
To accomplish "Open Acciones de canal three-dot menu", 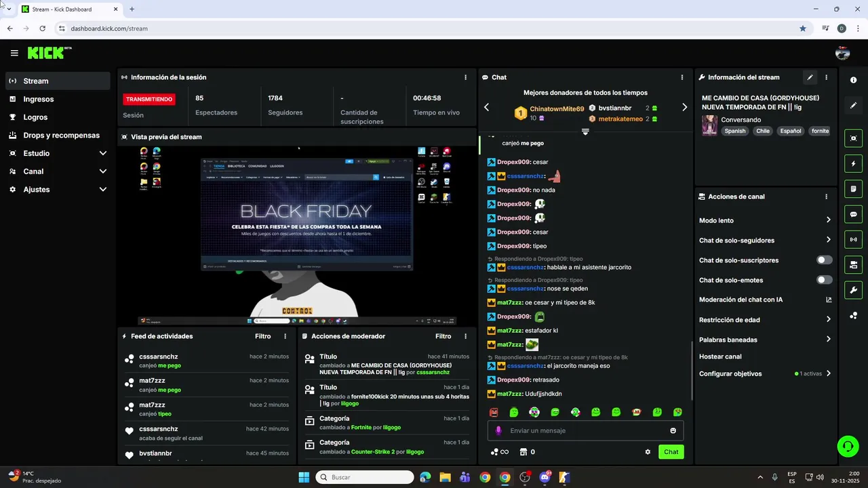I will (x=826, y=197).
